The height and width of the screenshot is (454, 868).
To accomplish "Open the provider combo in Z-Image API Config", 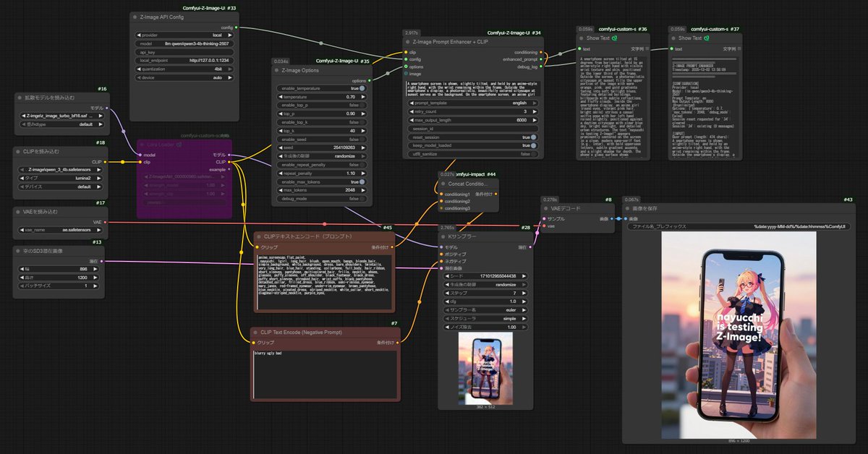I will [x=185, y=35].
